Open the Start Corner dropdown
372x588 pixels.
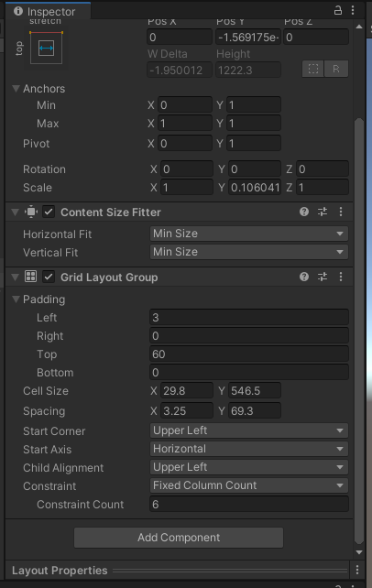(249, 430)
